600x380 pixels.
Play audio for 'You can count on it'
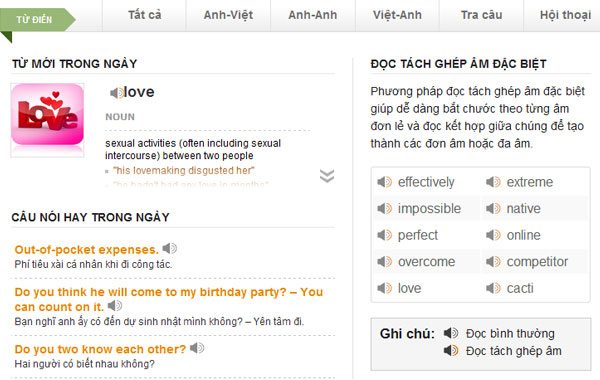[115, 306]
